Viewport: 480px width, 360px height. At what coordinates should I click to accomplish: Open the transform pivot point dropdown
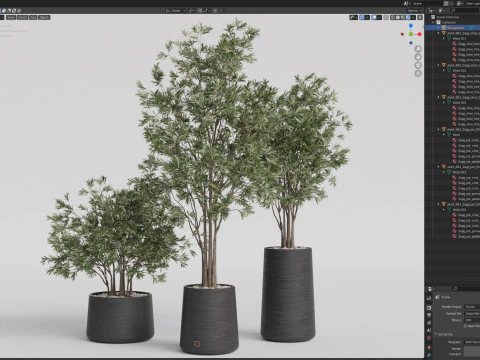(x=192, y=11)
